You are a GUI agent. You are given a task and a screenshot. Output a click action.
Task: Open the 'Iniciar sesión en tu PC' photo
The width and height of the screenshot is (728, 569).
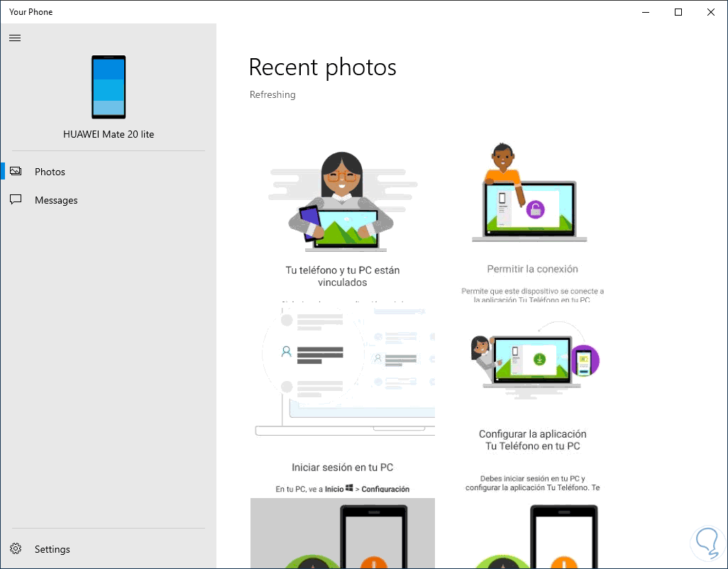point(343,399)
